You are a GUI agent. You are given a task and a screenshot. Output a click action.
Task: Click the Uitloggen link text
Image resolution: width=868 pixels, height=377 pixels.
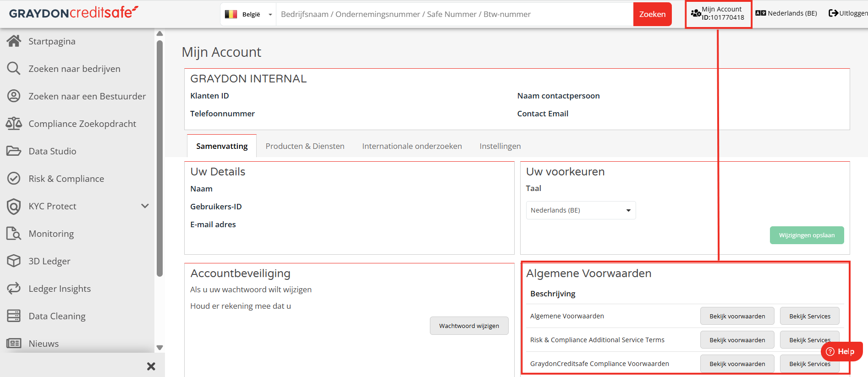pyautogui.click(x=853, y=13)
